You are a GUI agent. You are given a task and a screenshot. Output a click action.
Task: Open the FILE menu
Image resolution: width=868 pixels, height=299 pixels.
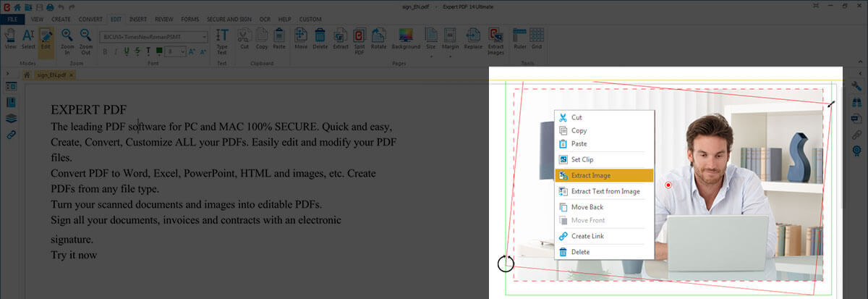pyautogui.click(x=12, y=18)
